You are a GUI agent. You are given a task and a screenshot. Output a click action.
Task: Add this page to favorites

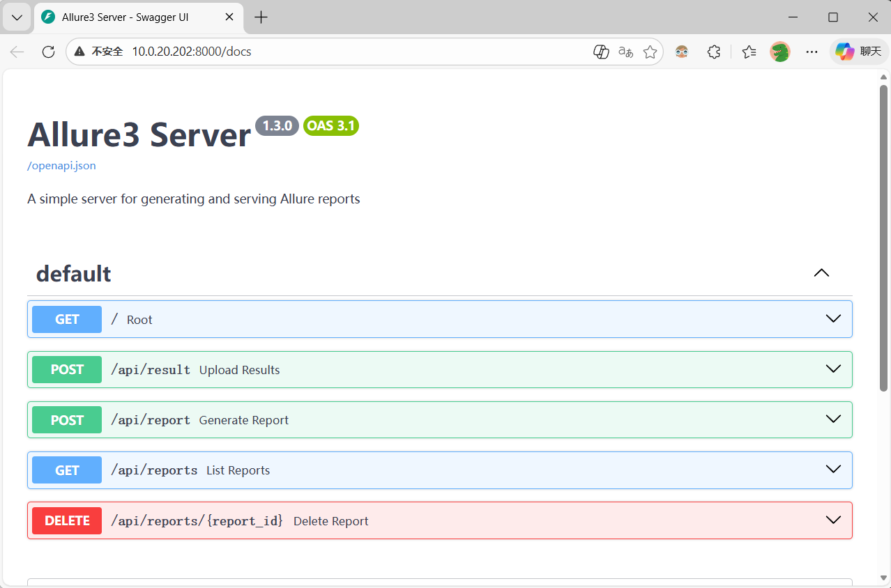click(650, 52)
